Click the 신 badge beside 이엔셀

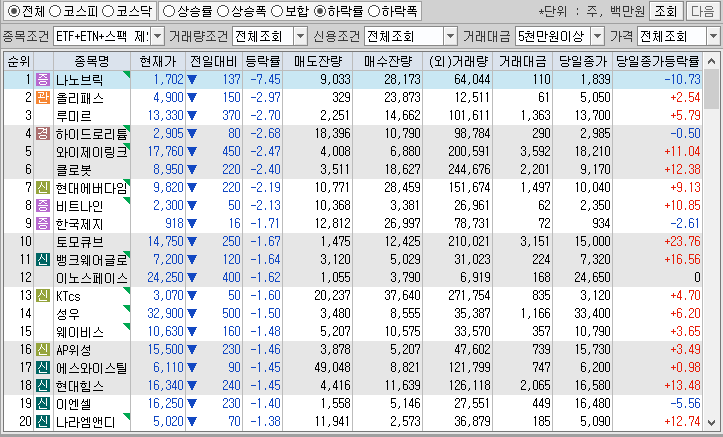43,403
